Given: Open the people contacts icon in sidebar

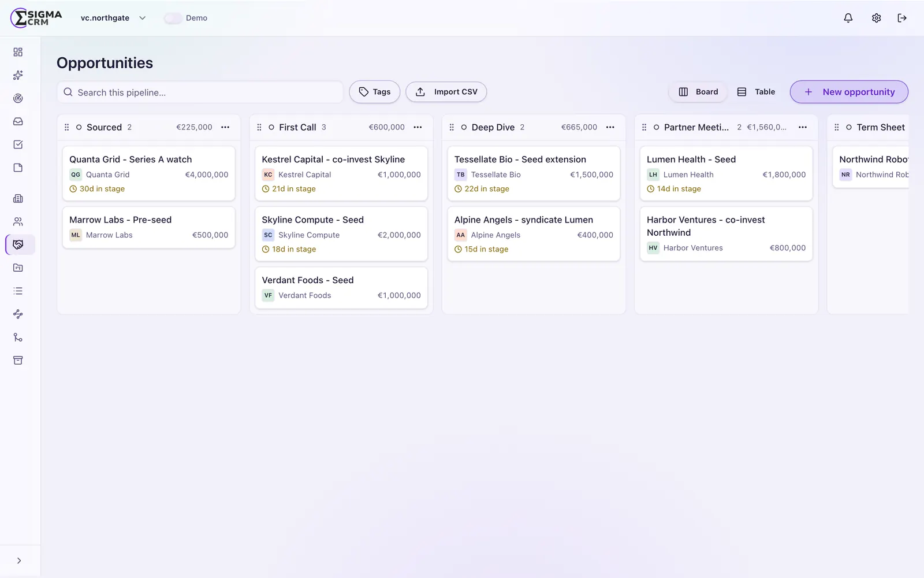Looking at the screenshot, I should click(x=18, y=221).
